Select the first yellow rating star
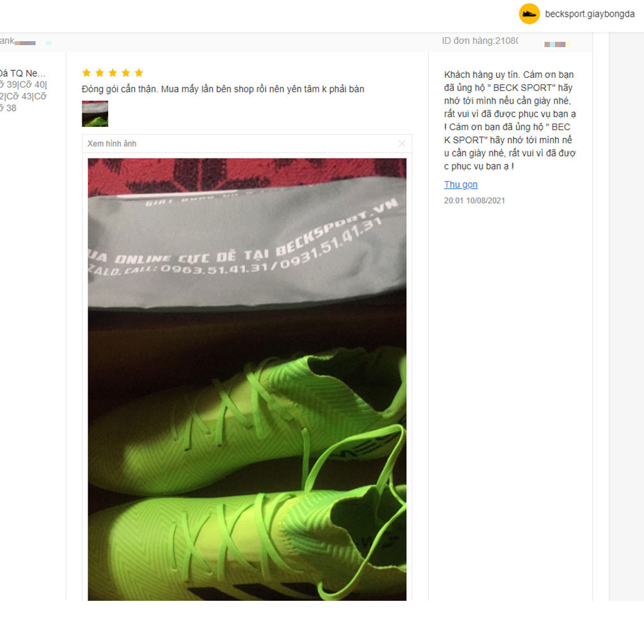Viewport: 644px width, 644px height. tap(86, 73)
